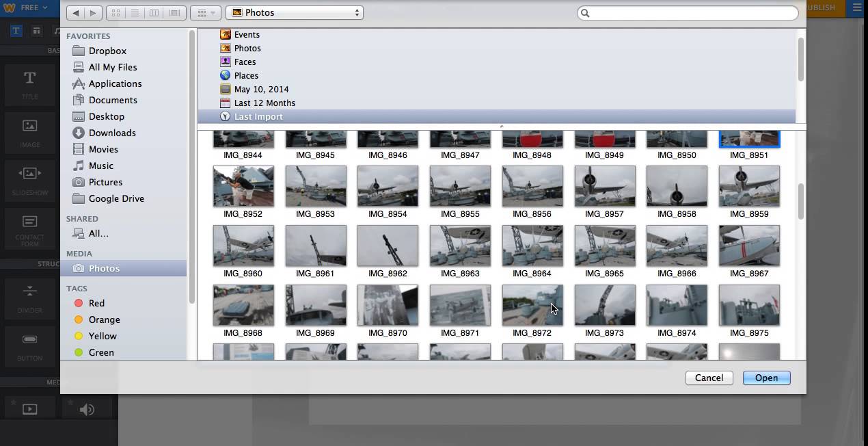Select thumbnail IMG_8971
This screenshot has width=868, height=446.
pyautogui.click(x=460, y=305)
